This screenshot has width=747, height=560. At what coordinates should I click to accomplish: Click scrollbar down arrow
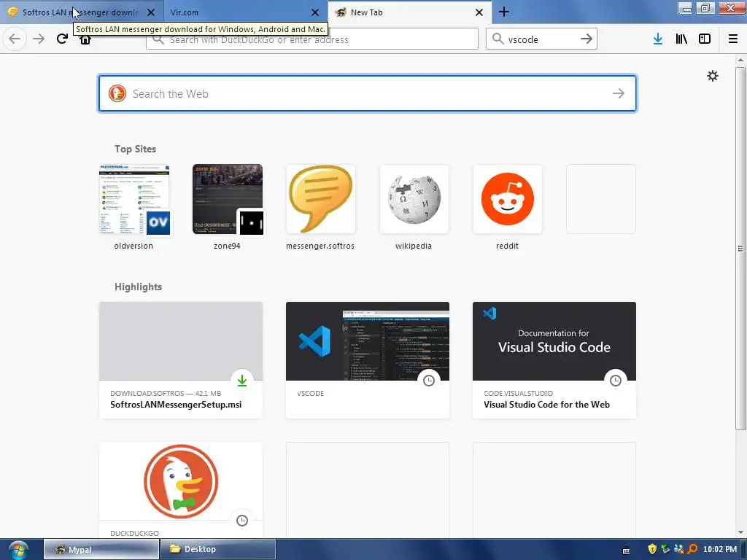coord(740,532)
